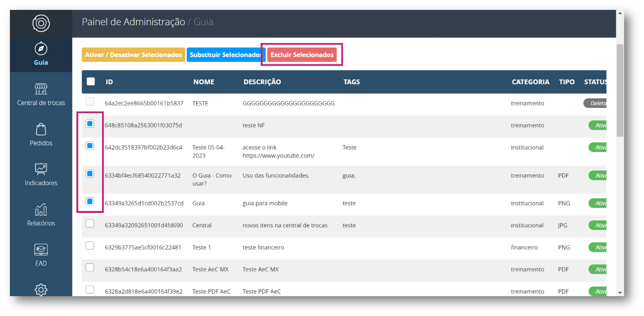The width and height of the screenshot is (644, 316).
Task: Select EAD menu label
Action: coord(41,263)
